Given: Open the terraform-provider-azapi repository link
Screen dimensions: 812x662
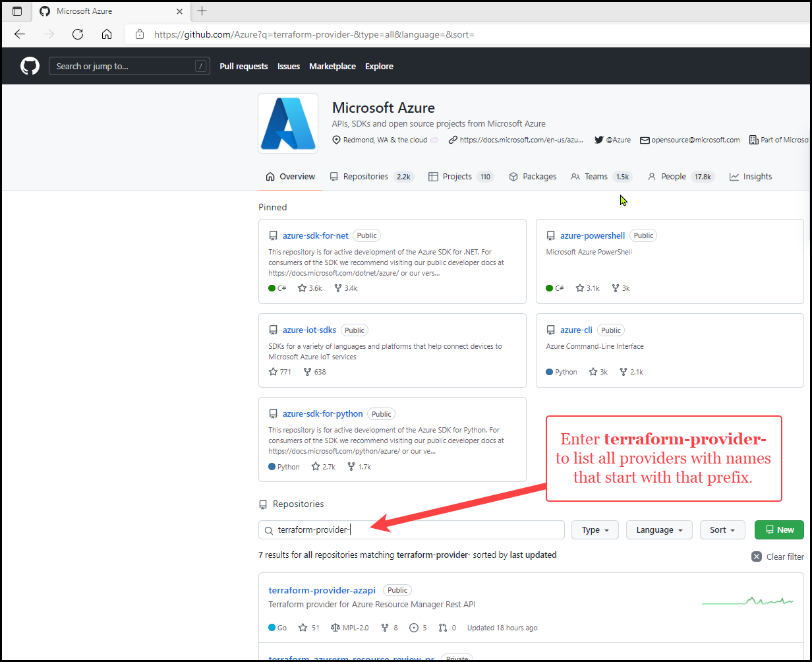Looking at the screenshot, I should click(322, 589).
